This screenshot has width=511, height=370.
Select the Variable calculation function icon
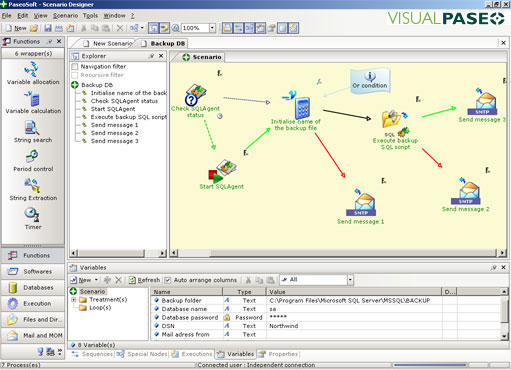point(32,99)
